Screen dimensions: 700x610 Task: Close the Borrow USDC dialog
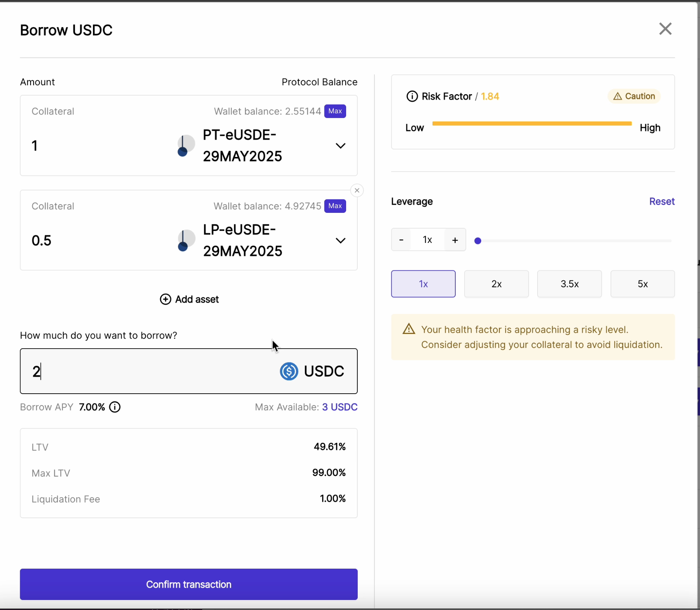665,29
